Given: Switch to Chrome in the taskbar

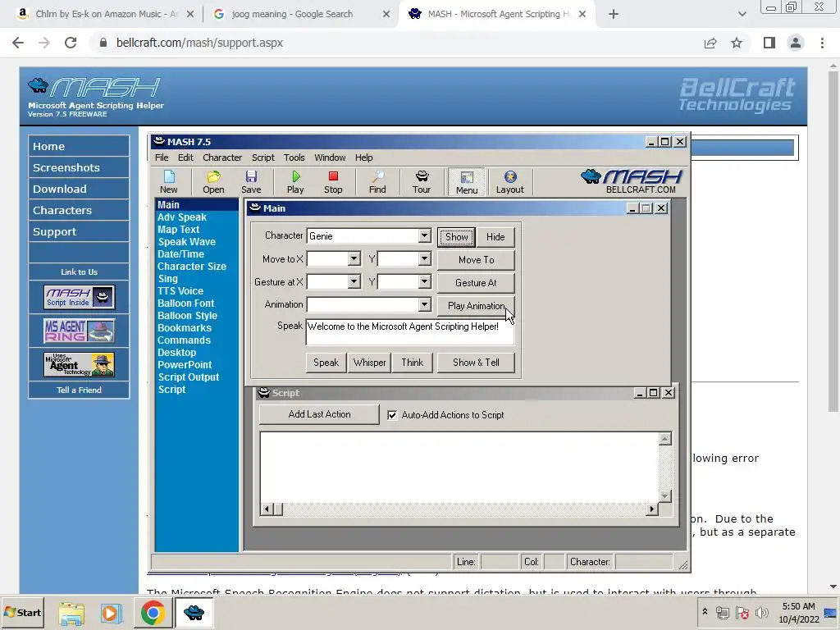Looking at the screenshot, I should [x=153, y=613].
